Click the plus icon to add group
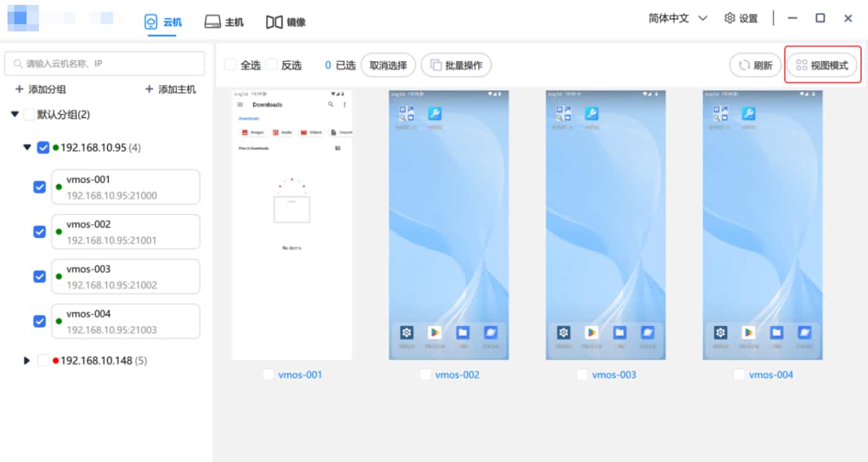Image resolution: width=868 pixels, height=462 pixels. point(19,90)
